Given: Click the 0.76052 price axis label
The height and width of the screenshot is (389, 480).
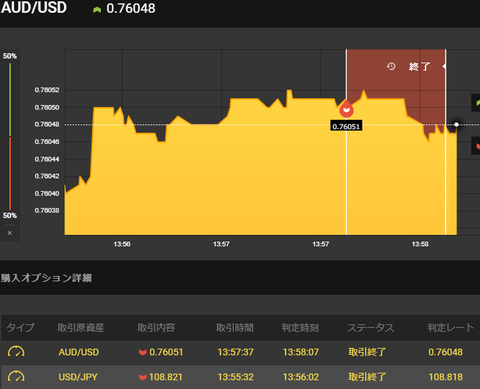Looking at the screenshot, I should 47,90.
